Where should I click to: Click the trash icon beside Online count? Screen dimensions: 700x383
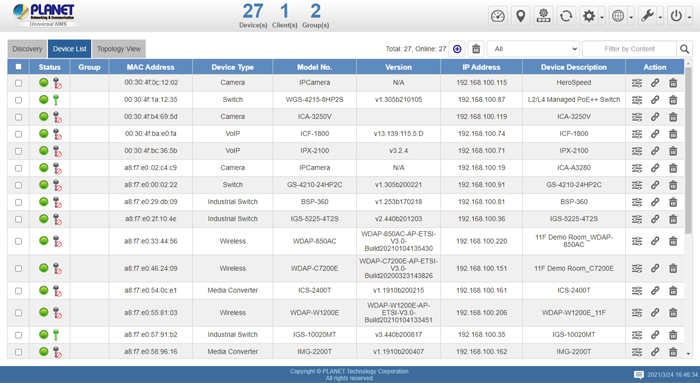(x=476, y=49)
